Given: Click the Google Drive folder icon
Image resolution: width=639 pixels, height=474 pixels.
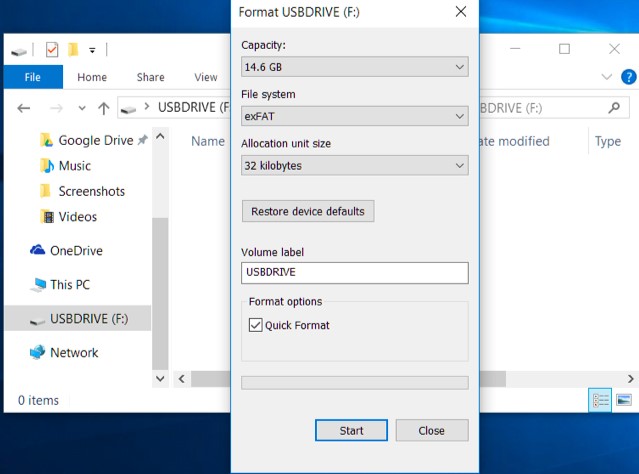Looking at the screenshot, I should point(46,140).
